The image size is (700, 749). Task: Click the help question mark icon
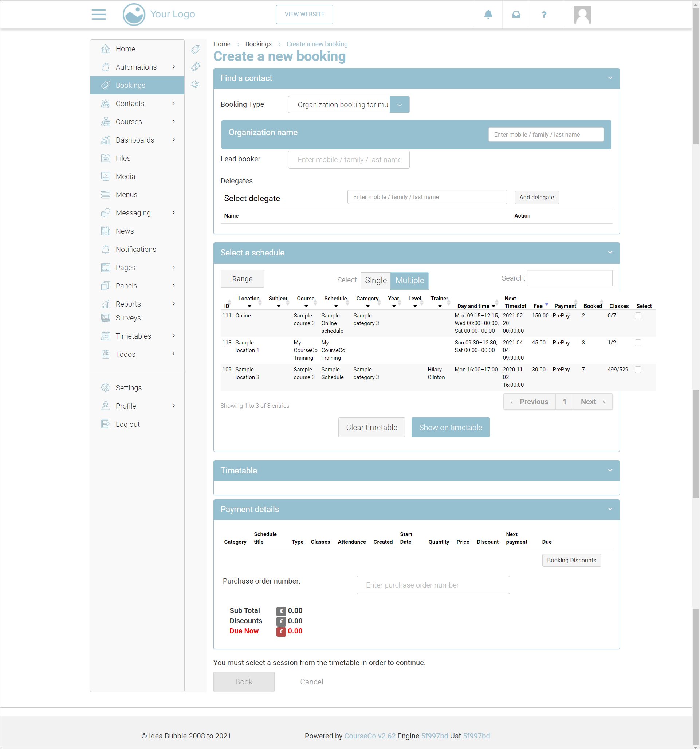[544, 15]
